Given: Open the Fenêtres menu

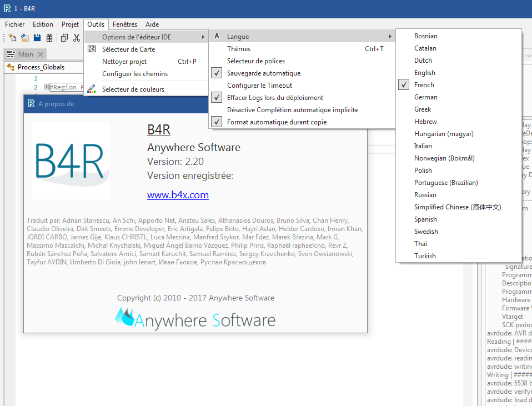Looking at the screenshot, I should coord(125,24).
